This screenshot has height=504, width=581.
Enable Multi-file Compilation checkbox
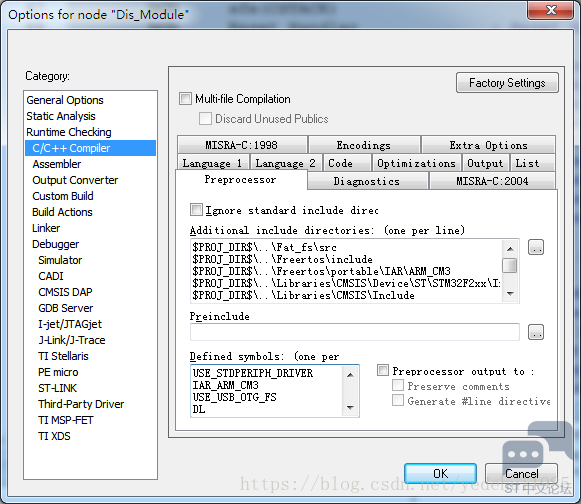click(x=185, y=99)
